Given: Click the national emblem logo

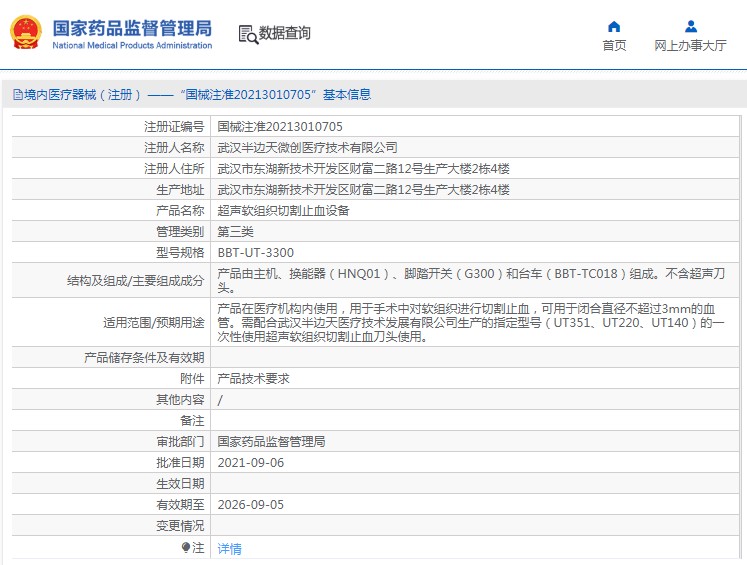Looking at the screenshot, I should coord(26,32).
